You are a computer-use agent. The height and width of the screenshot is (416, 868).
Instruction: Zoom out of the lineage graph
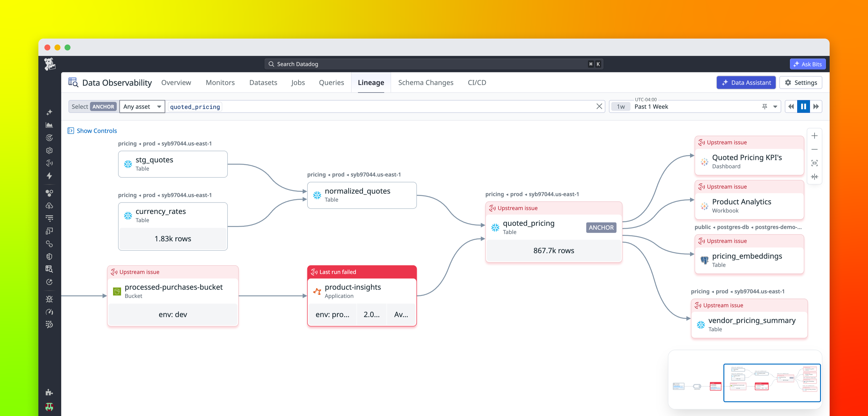[814, 149]
